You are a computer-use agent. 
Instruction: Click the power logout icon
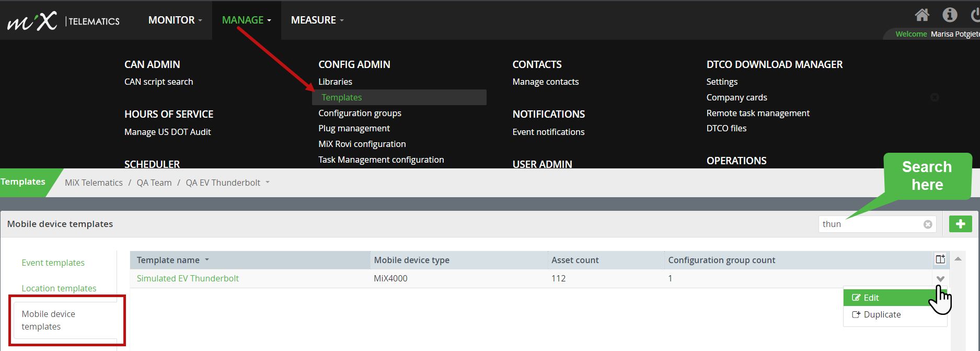[x=975, y=15]
